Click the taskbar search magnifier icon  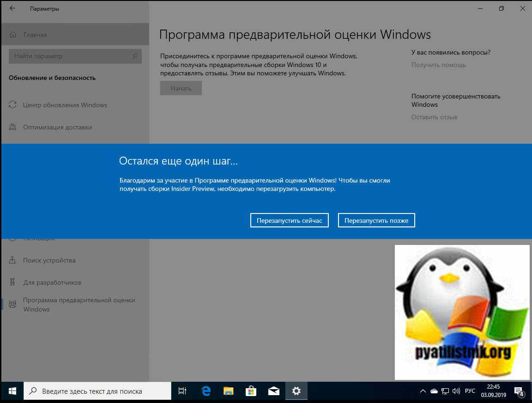pos(33,391)
